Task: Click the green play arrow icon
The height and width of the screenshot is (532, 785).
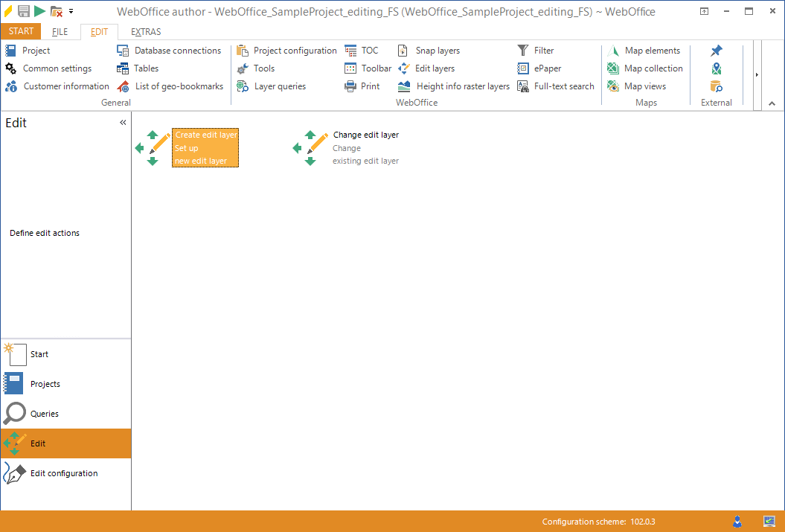Action: tap(40, 10)
